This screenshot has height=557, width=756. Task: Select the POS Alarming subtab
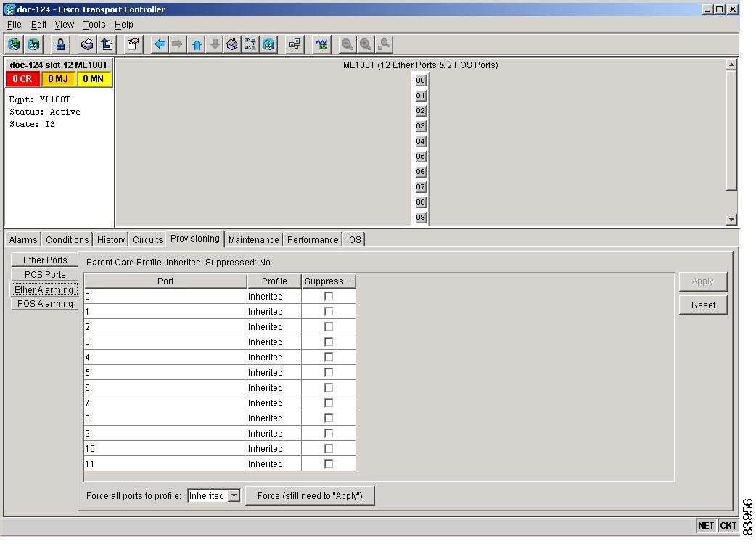coord(45,304)
